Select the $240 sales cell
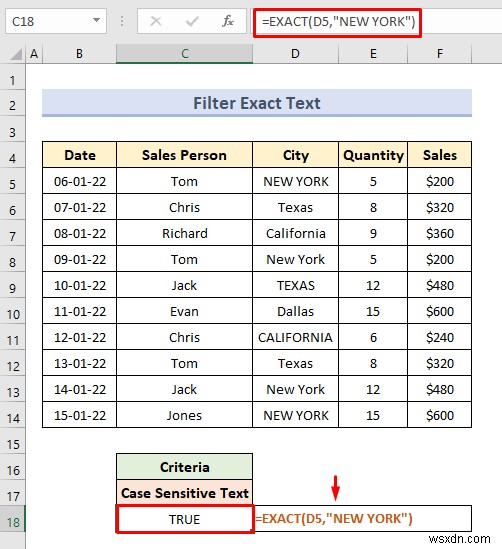502x549 pixels. [440, 337]
